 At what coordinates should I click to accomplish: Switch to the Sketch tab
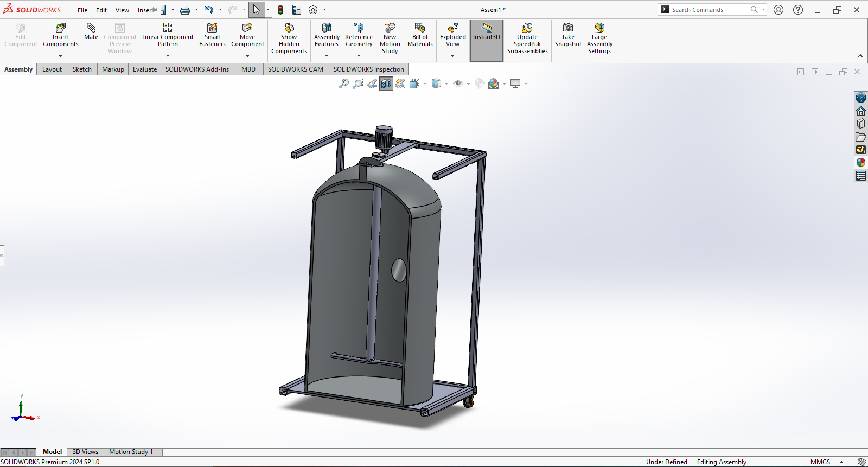(x=82, y=69)
